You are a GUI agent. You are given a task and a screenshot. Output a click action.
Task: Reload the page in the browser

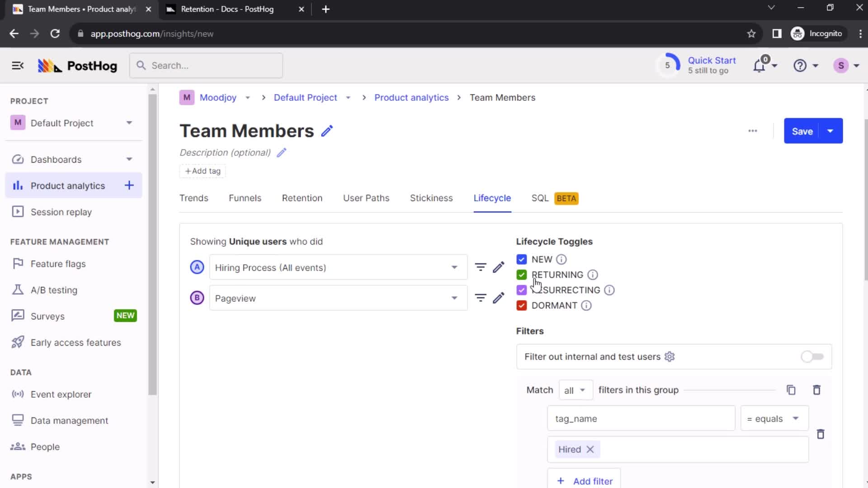(x=55, y=34)
